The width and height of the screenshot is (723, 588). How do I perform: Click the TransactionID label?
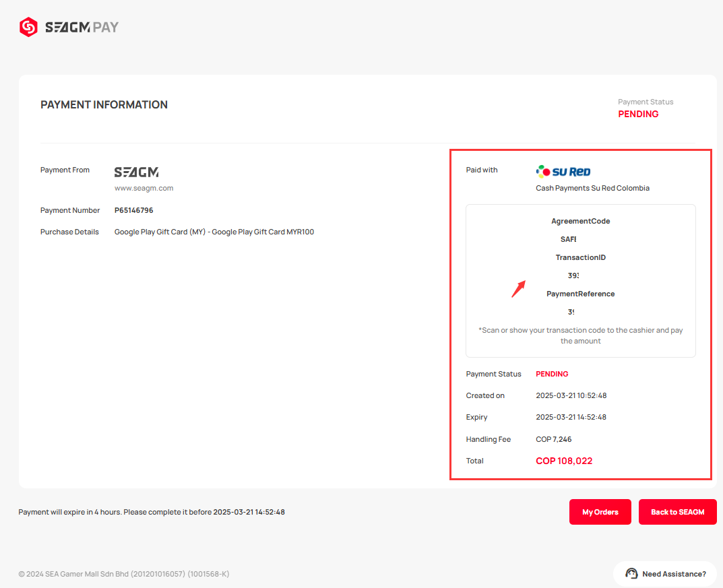tap(581, 257)
